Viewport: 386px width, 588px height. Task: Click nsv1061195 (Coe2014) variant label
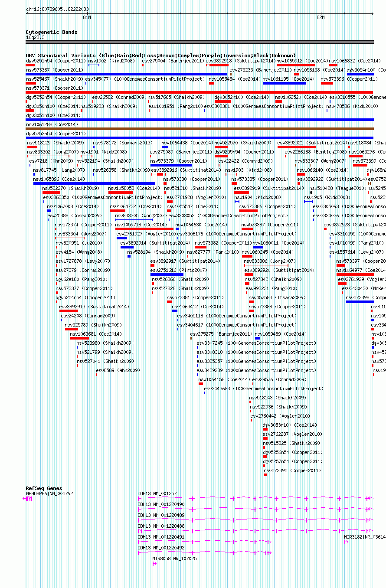tap(288, 79)
